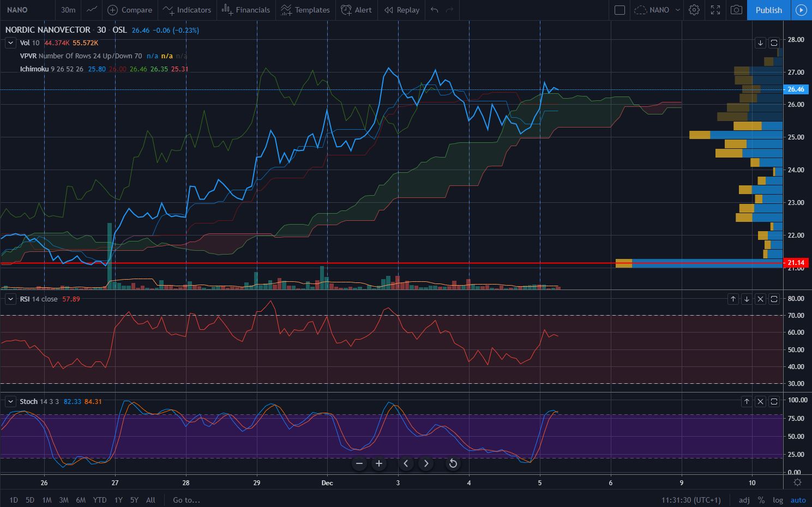Image resolution: width=812 pixels, height=507 pixels.
Task: Shift chart to the right
Action: point(426,464)
